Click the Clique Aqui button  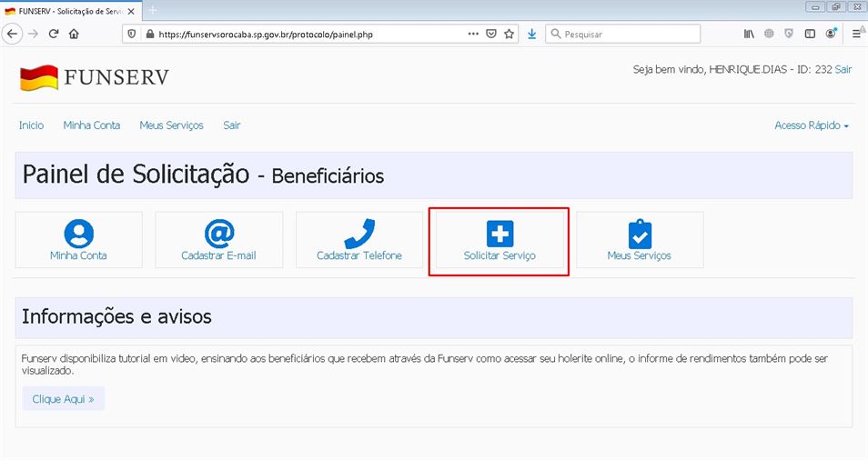[x=63, y=399]
